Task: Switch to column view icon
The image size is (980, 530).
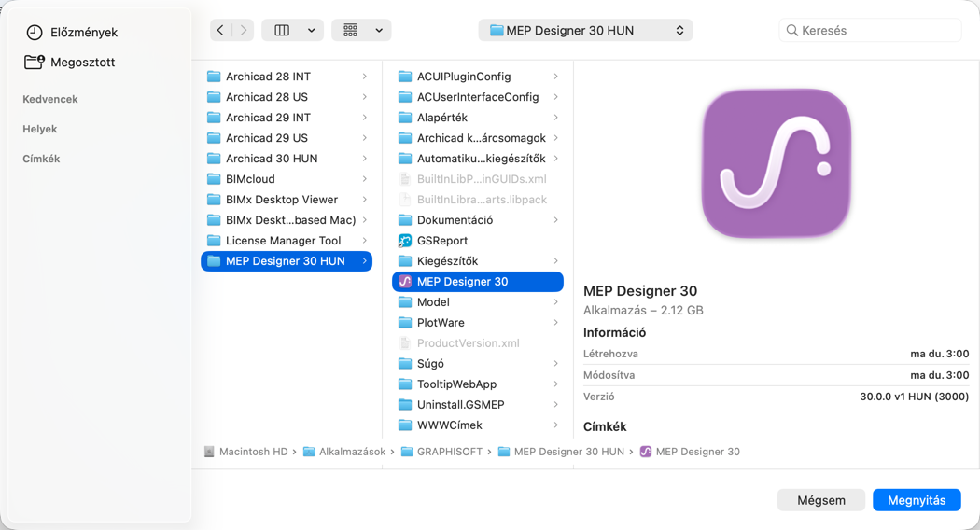Action: click(x=282, y=30)
